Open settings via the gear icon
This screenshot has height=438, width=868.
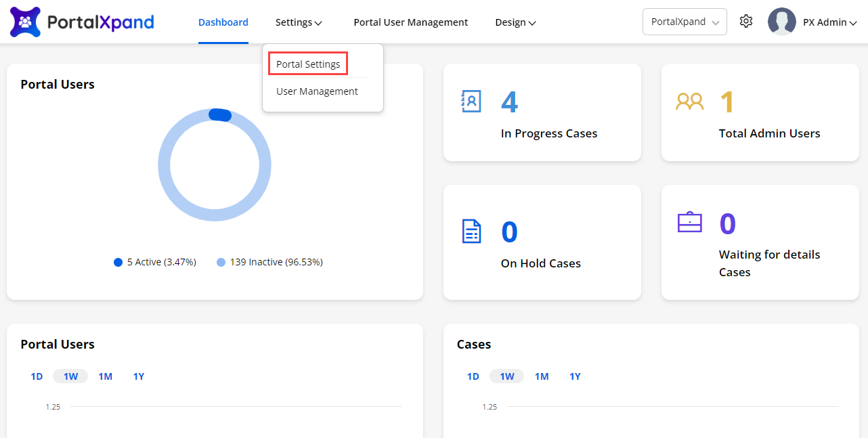[x=746, y=22]
